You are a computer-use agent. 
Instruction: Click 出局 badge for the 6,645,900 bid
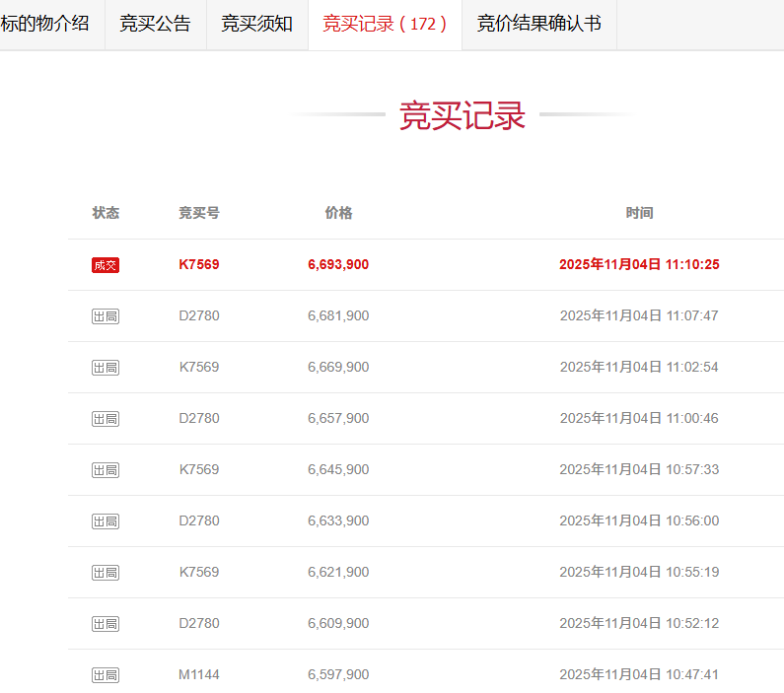(106, 470)
